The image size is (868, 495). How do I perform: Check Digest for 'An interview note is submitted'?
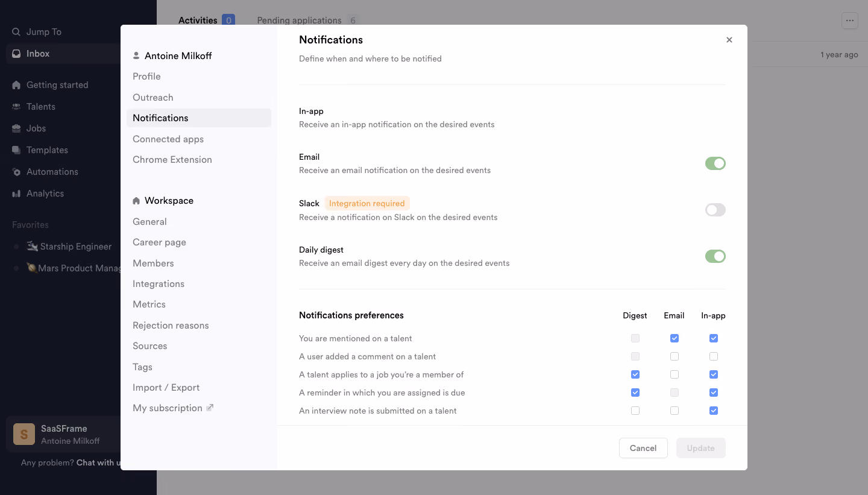point(635,411)
